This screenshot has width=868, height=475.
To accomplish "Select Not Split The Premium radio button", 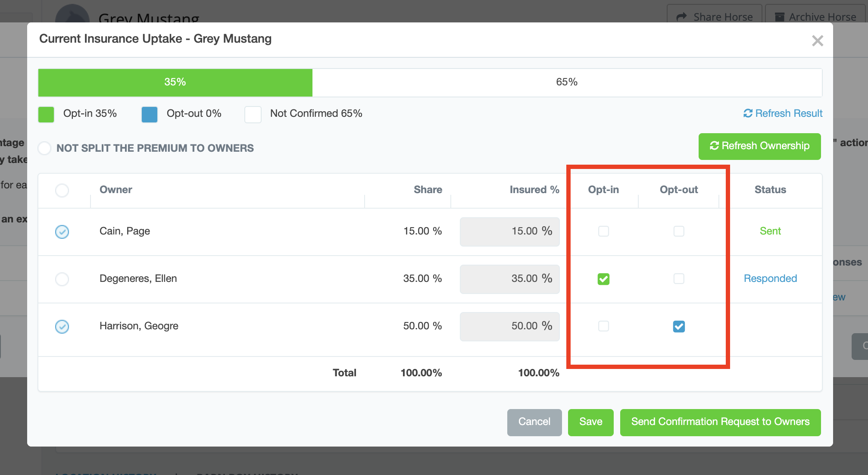I will (44, 148).
